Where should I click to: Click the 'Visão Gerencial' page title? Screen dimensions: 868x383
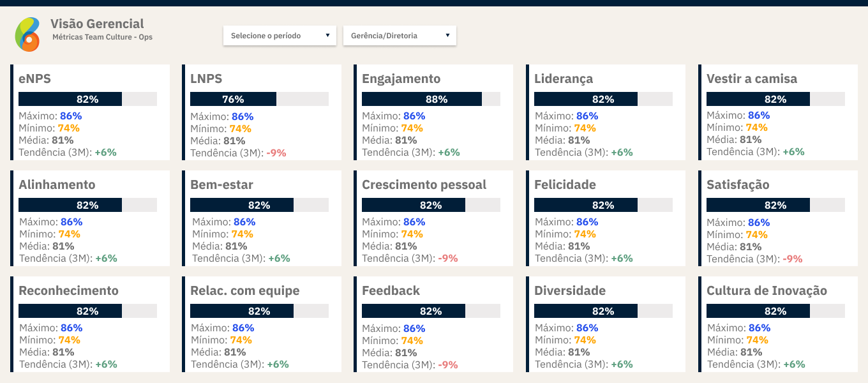97,24
